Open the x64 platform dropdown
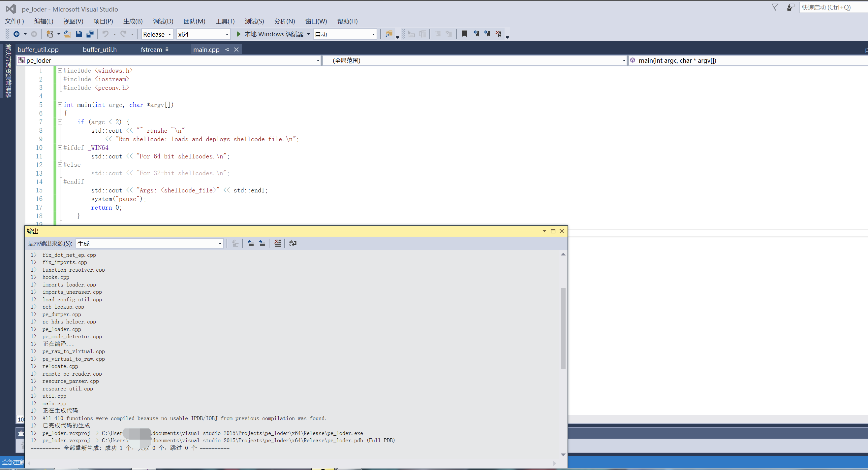The width and height of the screenshot is (868, 470). 225,34
